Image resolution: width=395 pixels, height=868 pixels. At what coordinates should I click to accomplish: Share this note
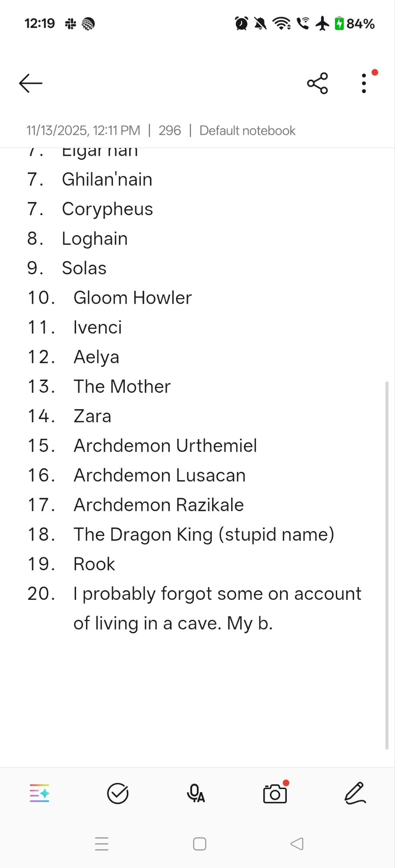(317, 83)
